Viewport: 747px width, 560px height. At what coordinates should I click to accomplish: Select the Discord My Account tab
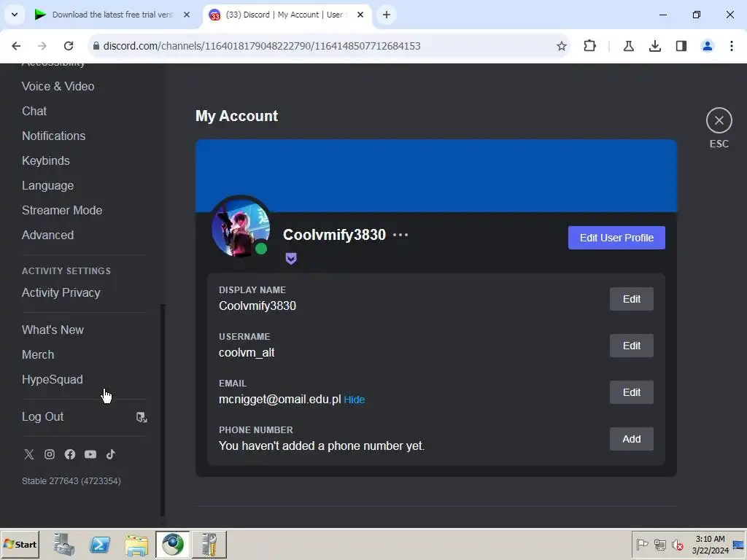tap(286, 15)
